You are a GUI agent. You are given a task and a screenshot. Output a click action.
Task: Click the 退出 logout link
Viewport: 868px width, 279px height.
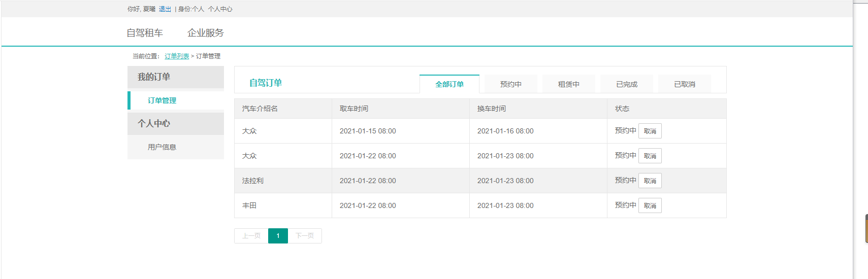click(x=165, y=9)
